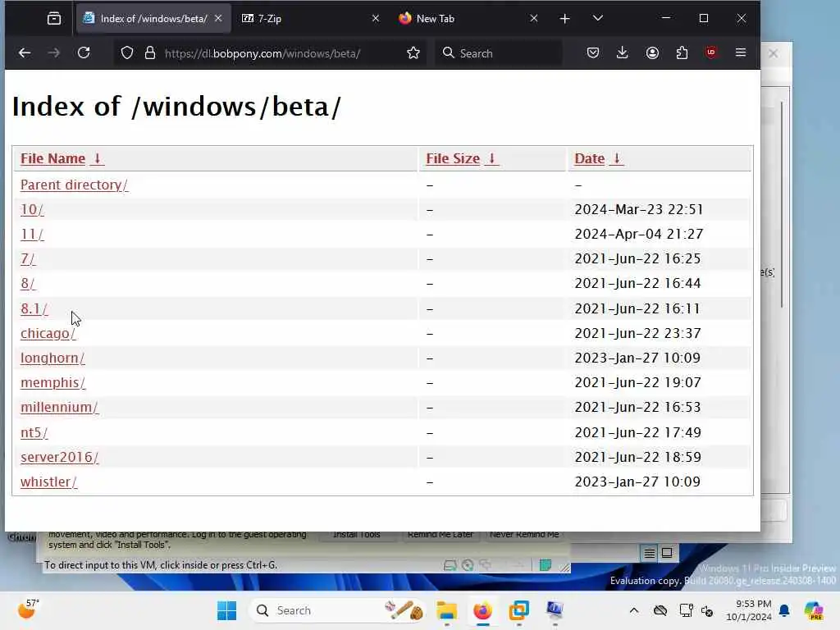The image size is (840, 630).
Task: Open the network status tray icon
Action: [686, 610]
